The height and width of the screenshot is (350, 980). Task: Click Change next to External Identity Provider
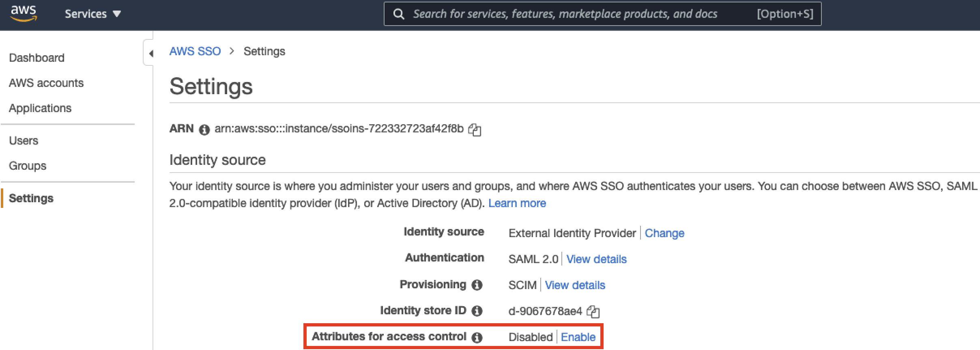click(664, 233)
